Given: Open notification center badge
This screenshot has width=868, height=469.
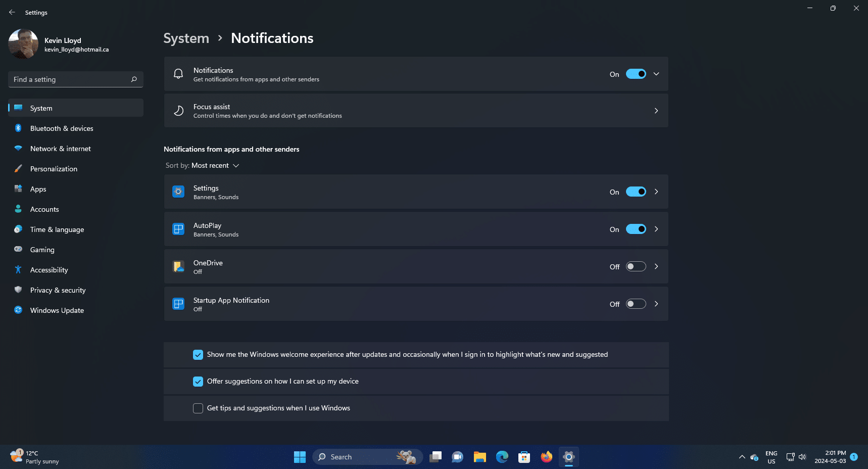Looking at the screenshot, I should click(x=854, y=457).
